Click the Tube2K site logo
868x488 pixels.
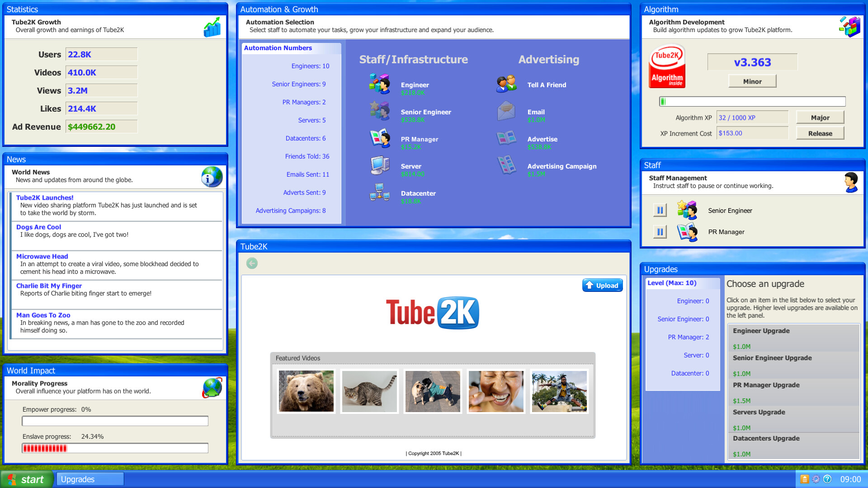pos(433,313)
